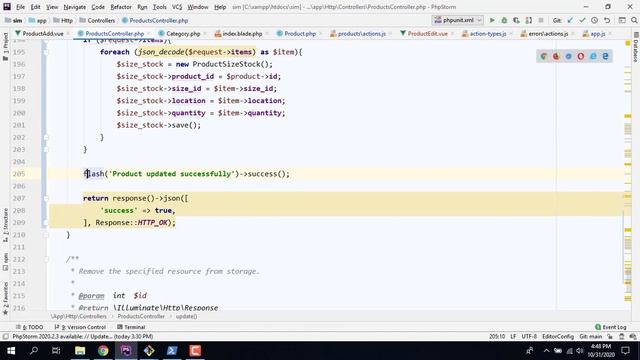Collapse the return statement fold at line 207
This screenshot has height=360, width=640.
(x=46, y=198)
